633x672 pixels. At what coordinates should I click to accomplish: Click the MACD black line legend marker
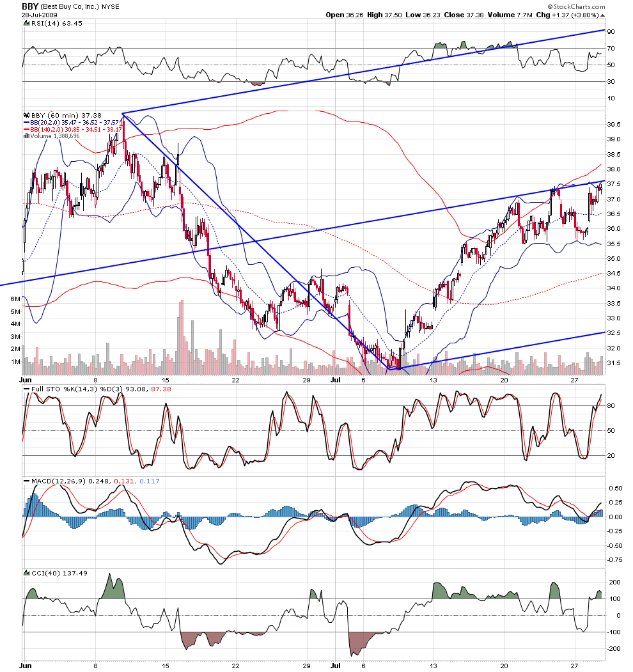pyautogui.click(x=27, y=481)
